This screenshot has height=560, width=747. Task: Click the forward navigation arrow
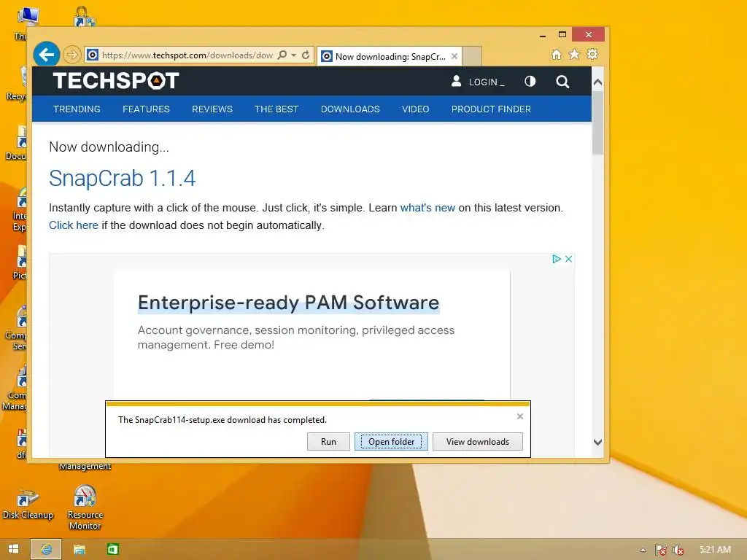[72, 55]
